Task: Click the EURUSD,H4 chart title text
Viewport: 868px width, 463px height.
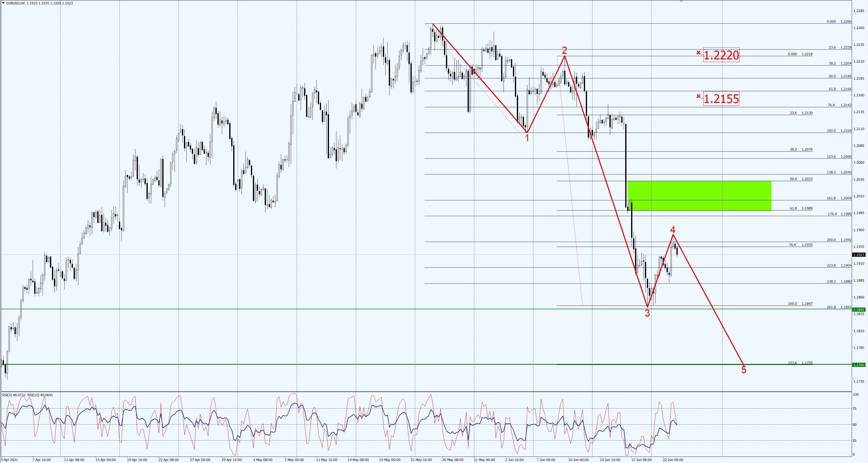Action: tap(15, 3)
